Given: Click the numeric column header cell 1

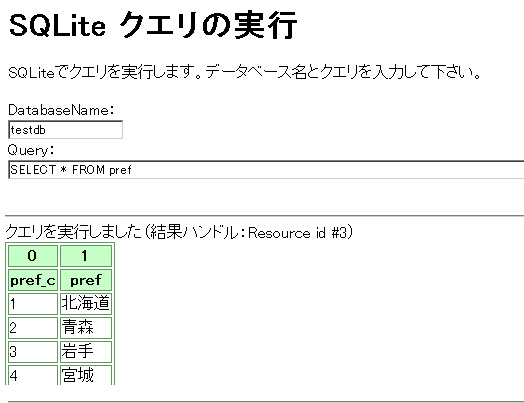Looking at the screenshot, I should [x=86, y=256].
